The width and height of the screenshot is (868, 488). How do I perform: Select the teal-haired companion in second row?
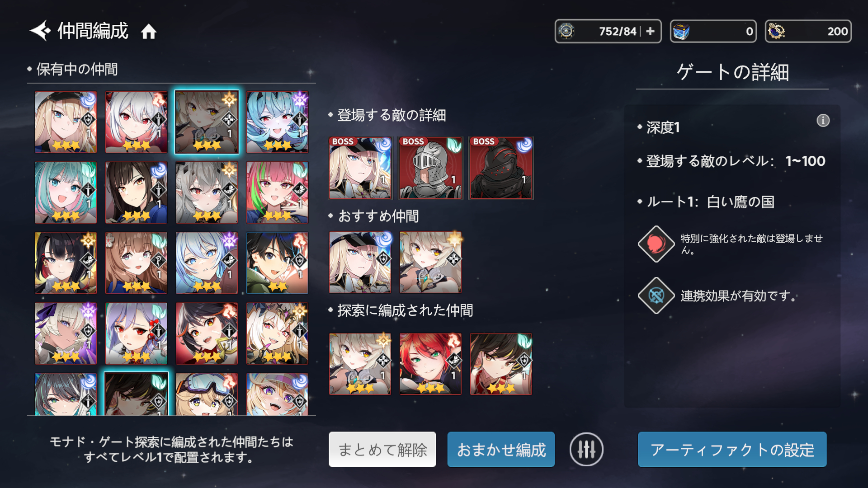click(66, 192)
